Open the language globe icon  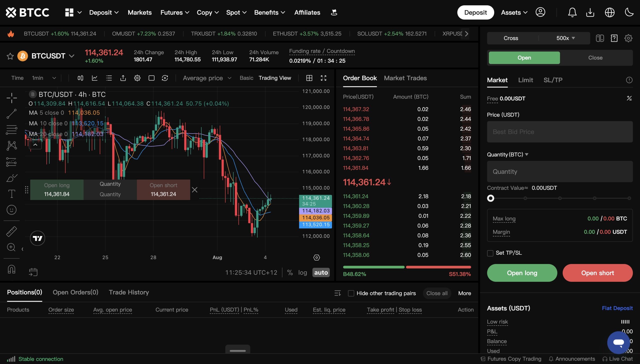[x=610, y=12]
